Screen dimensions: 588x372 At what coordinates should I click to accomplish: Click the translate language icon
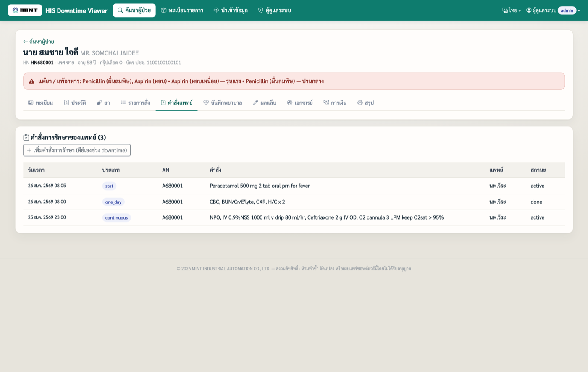point(505,10)
